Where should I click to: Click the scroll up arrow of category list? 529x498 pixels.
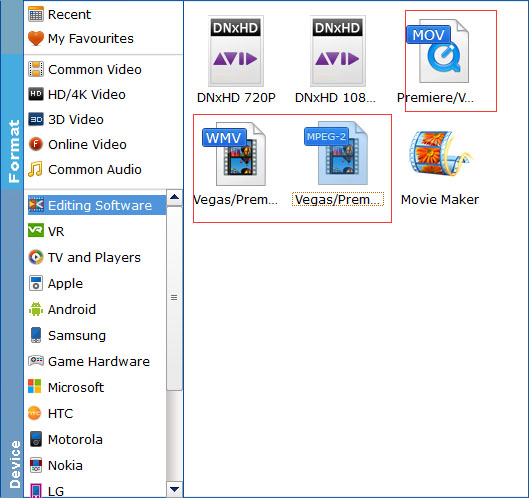(x=174, y=197)
